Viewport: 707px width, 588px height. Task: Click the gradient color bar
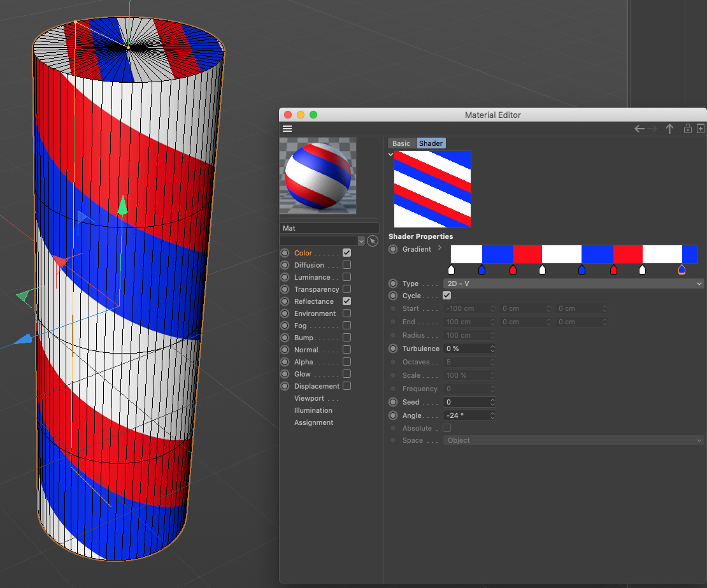(574, 254)
